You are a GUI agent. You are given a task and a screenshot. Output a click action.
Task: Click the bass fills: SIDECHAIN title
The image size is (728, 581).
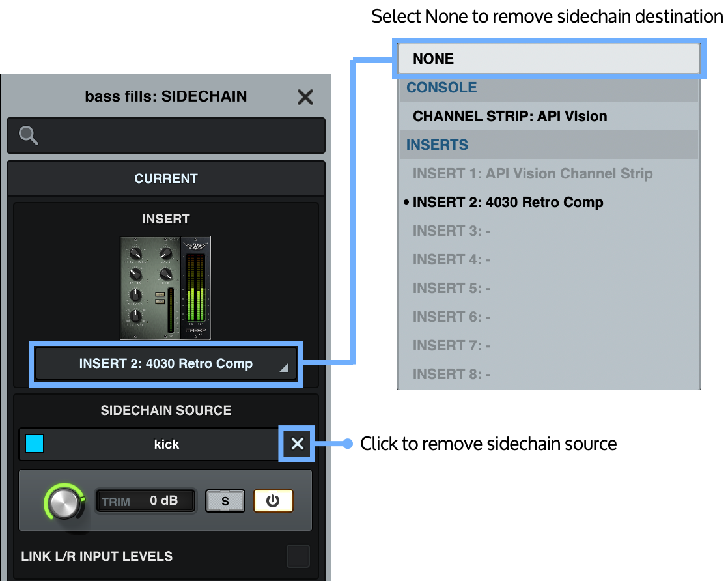click(166, 96)
